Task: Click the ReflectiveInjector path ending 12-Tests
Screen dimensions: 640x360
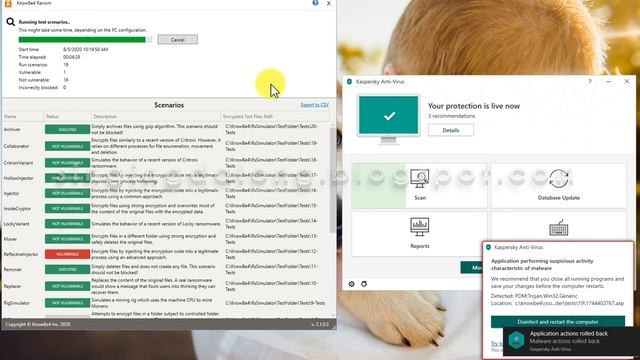Action: pos(271,254)
